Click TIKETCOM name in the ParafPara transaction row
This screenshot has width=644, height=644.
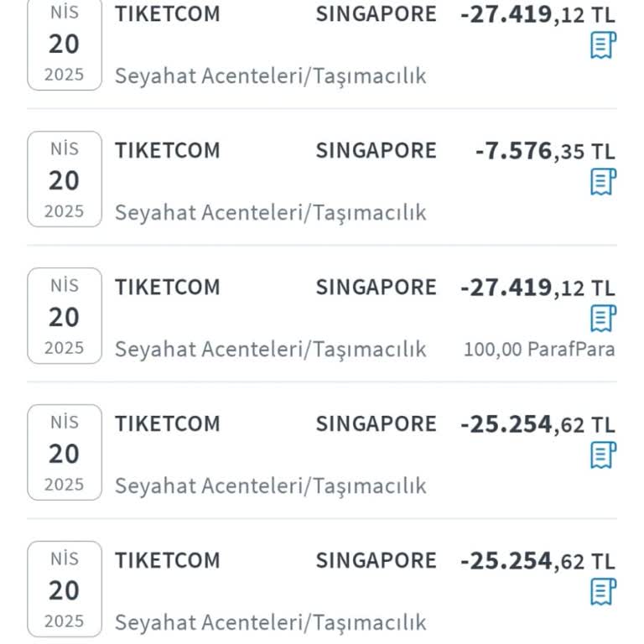point(168,288)
